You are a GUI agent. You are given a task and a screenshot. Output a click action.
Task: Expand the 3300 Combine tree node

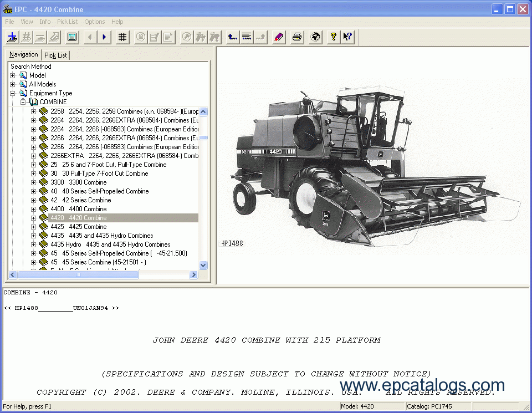pyautogui.click(x=33, y=182)
